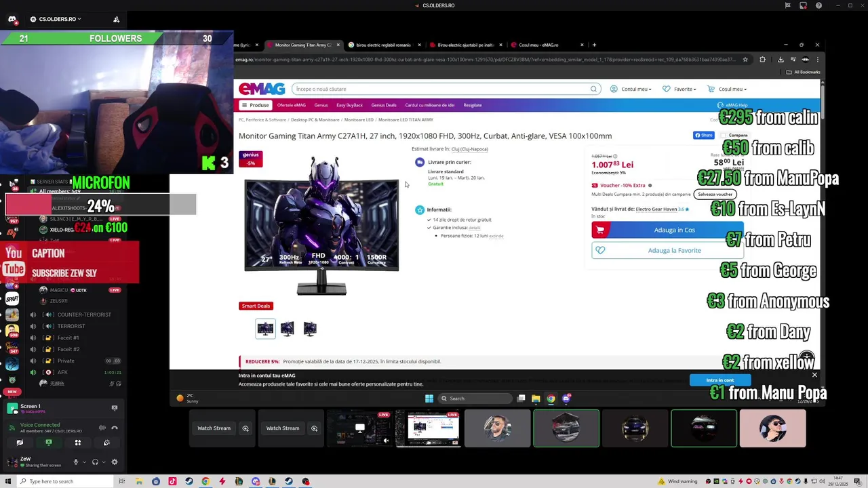Screen dimensions: 868x488
Task: Open the Produse menu
Action: click(255, 105)
